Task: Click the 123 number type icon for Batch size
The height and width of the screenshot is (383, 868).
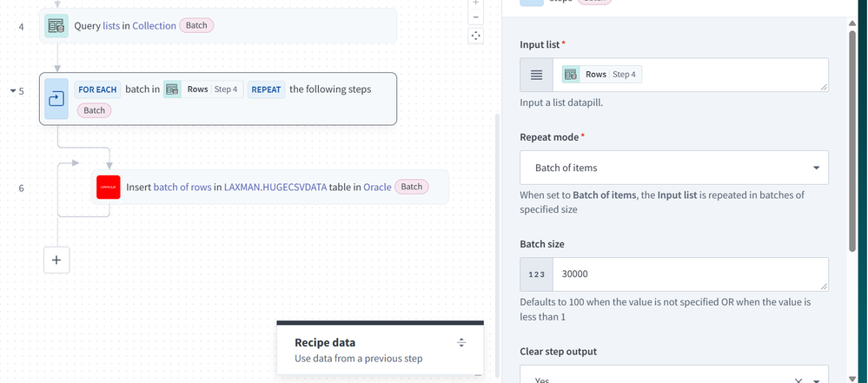Action: pyautogui.click(x=536, y=274)
